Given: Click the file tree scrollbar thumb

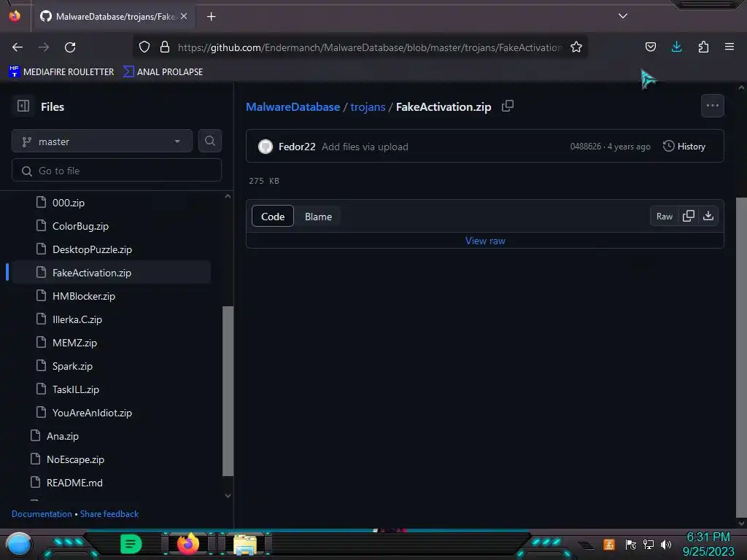Looking at the screenshot, I should pos(228,391).
